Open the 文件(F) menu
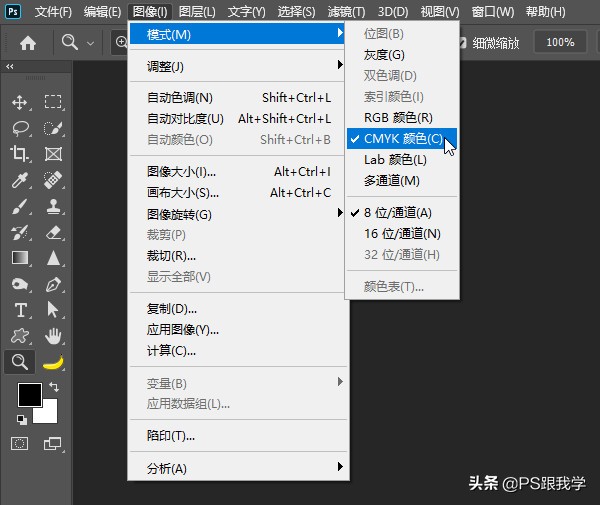Screen dimensions: 600x505 53,12
